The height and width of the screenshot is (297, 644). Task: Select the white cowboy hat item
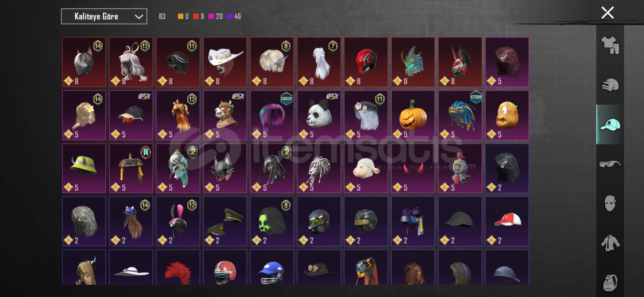(x=225, y=62)
